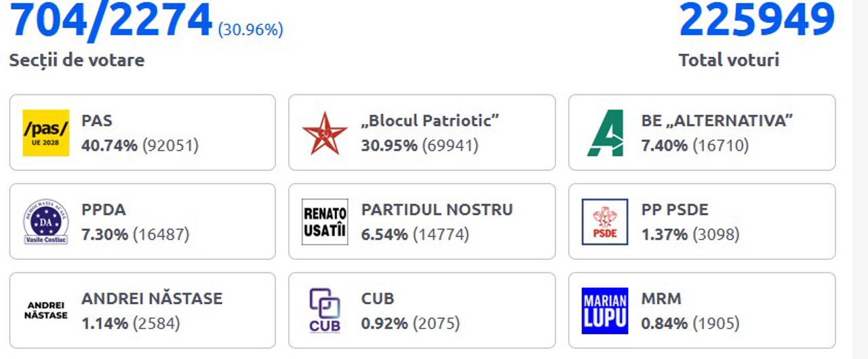
Task: Click the PSDE roses logo
Action: coord(605,222)
